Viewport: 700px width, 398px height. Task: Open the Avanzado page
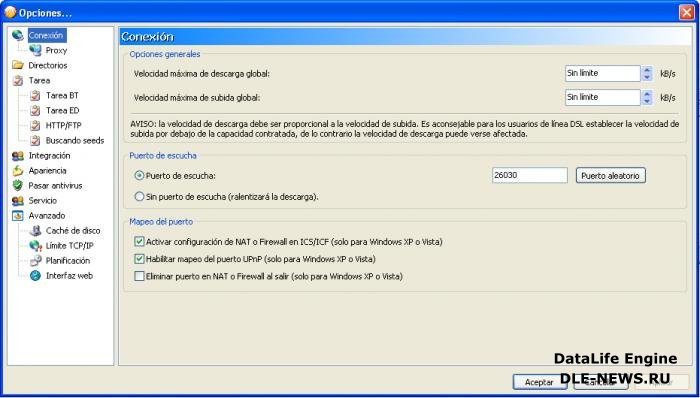[47, 216]
